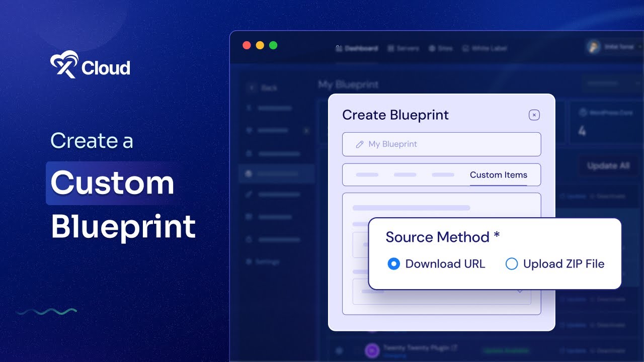Open the Sites navigation item
Viewport: 644px width, 362px height.
click(x=441, y=49)
